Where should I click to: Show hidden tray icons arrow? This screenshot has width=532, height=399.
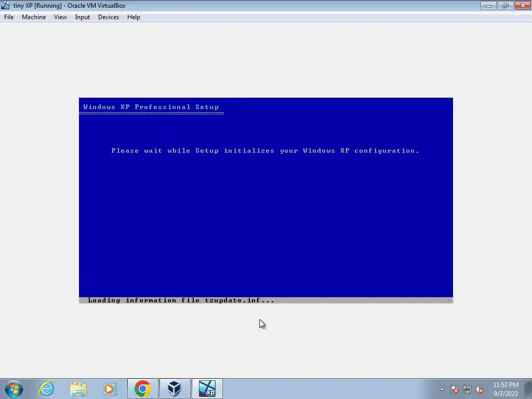(x=442, y=389)
